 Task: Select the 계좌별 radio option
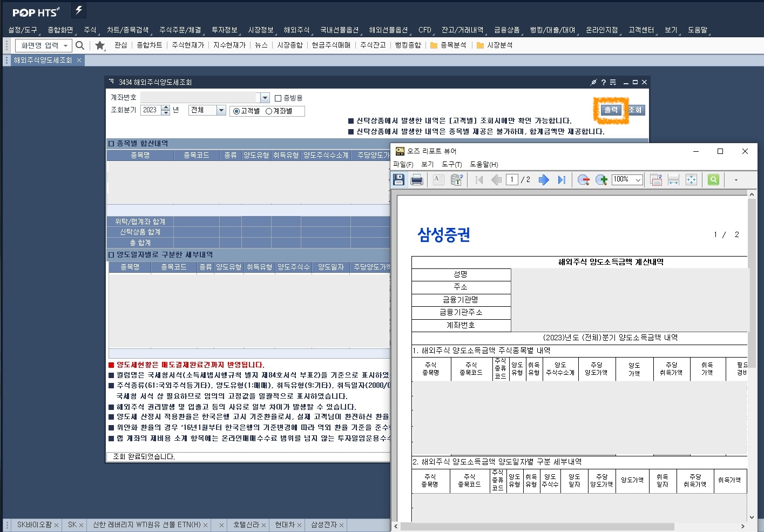click(268, 111)
